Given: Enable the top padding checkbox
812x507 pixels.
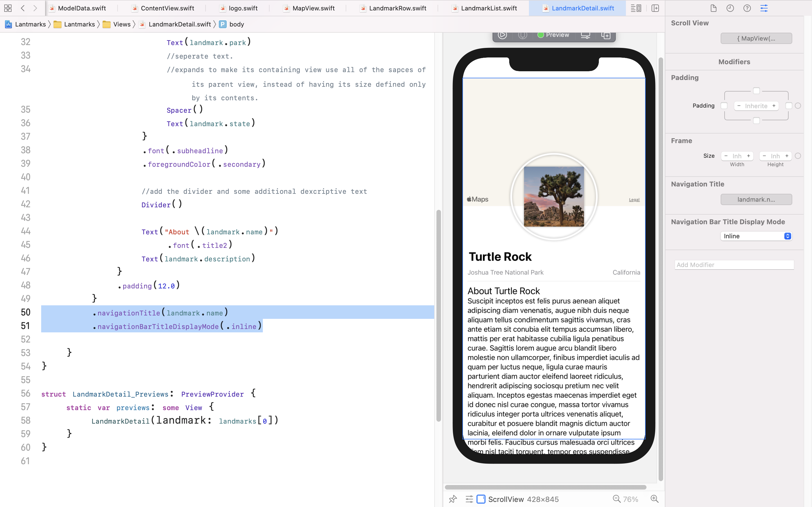Looking at the screenshot, I should click(756, 91).
